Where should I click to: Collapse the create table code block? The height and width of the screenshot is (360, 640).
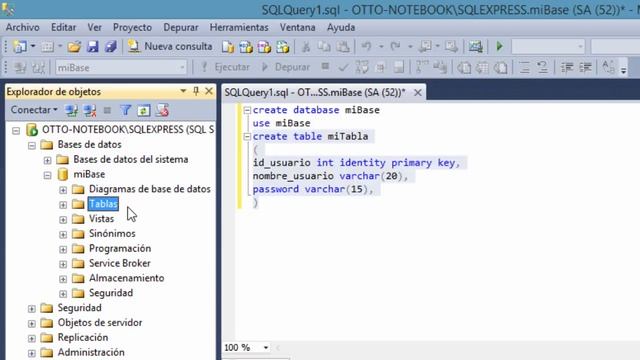[247, 137]
